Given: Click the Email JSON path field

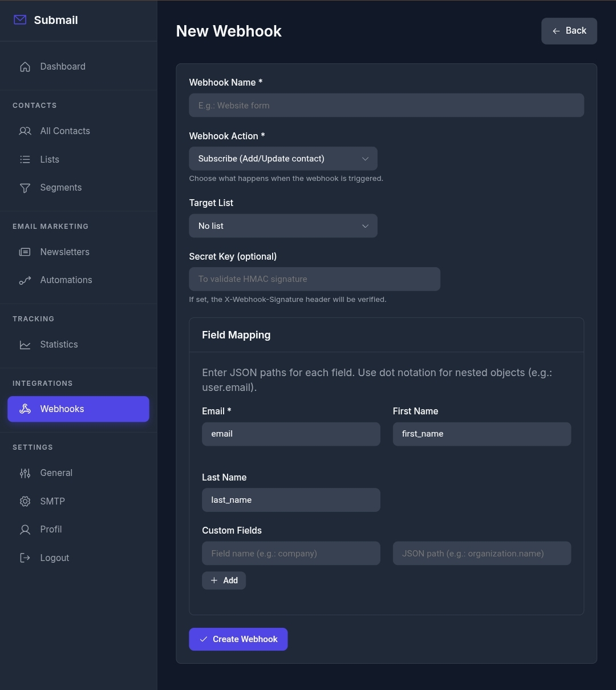Looking at the screenshot, I should [291, 434].
